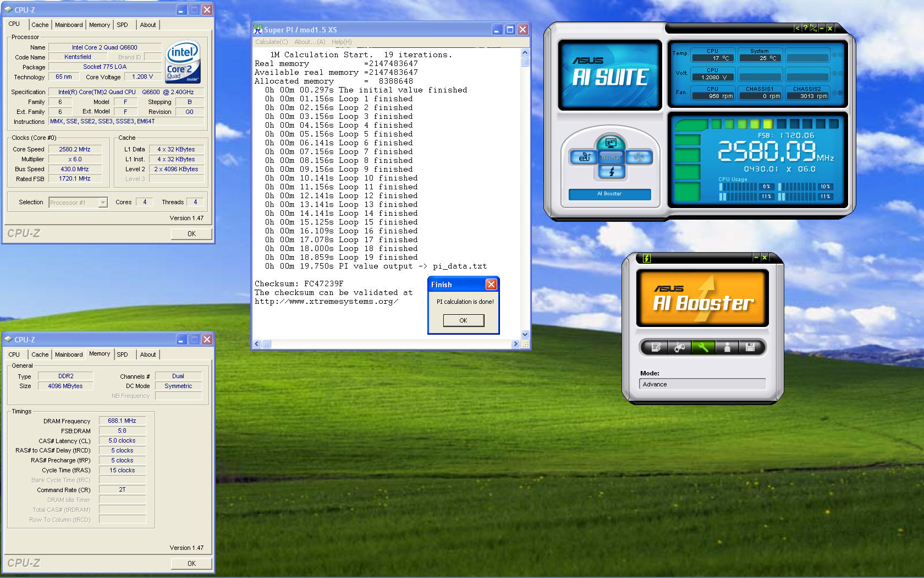Click the CPU fan 958 rpm reading
The height and width of the screenshot is (578, 924).
(713, 96)
